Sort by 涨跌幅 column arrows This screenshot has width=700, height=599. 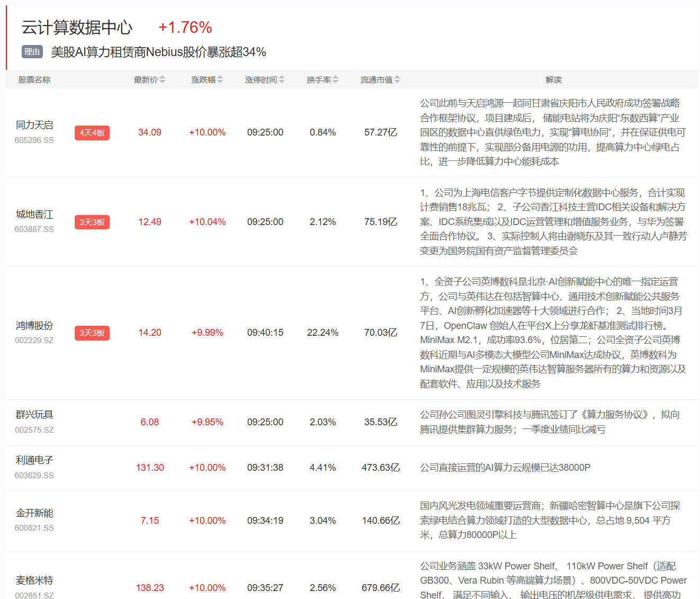tap(220, 79)
